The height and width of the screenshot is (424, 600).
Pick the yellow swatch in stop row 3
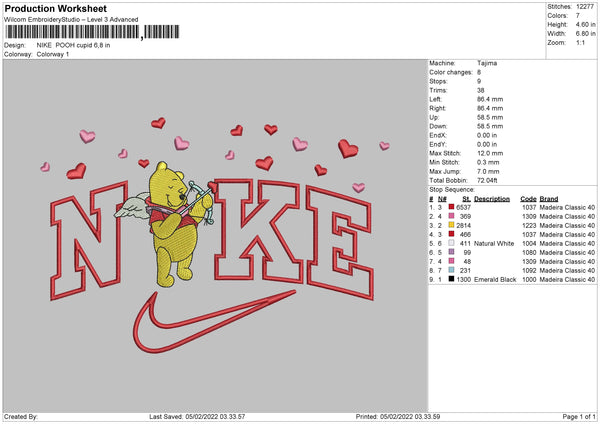pyautogui.click(x=452, y=225)
